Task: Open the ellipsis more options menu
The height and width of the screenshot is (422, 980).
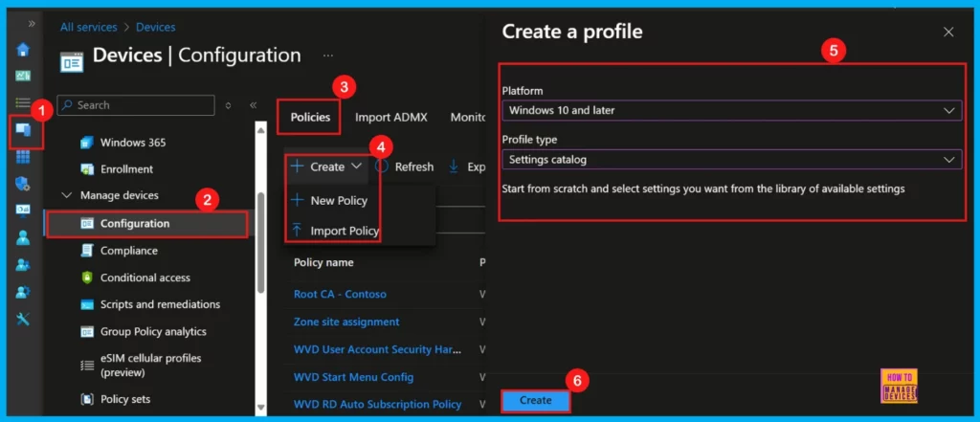Action: tap(328, 56)
